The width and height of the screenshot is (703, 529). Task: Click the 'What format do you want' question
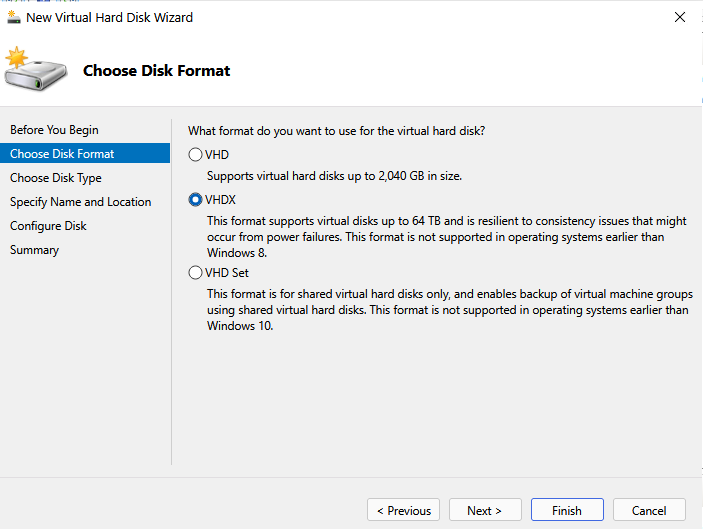[337, 131]
